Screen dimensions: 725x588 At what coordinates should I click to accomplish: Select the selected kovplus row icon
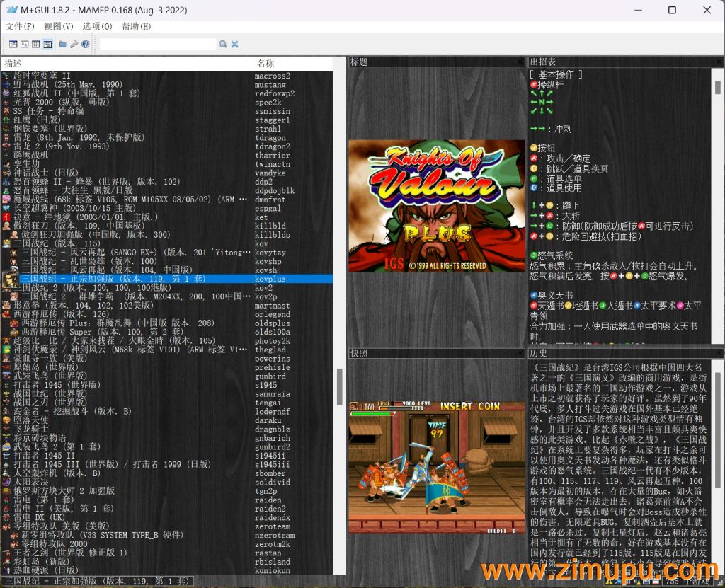click(10, 279)
